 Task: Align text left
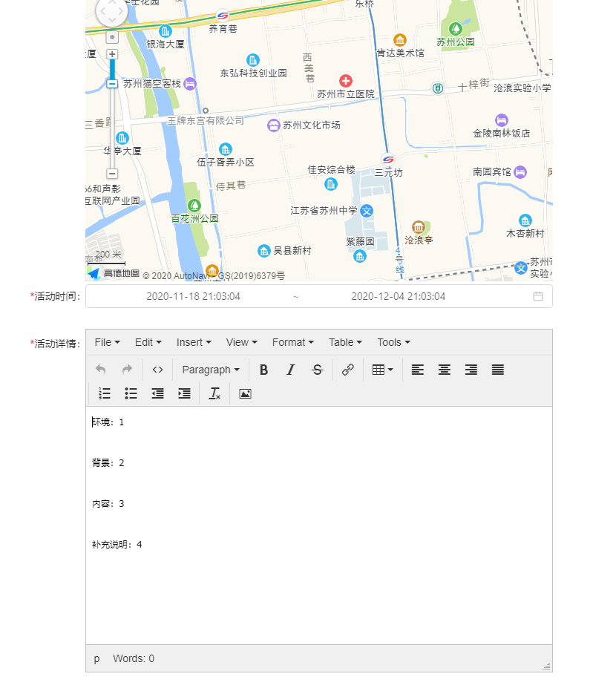coord(417,370)
